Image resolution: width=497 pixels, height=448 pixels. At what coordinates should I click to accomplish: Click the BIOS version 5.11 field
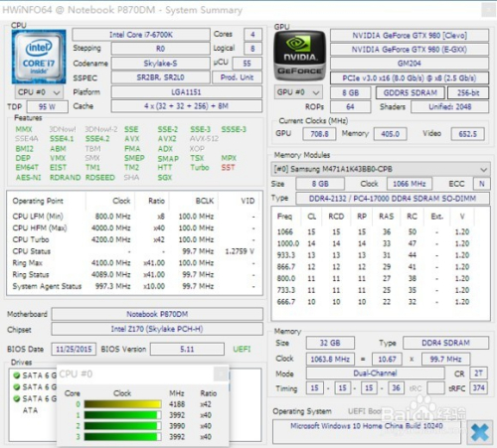tap(187, 350)
